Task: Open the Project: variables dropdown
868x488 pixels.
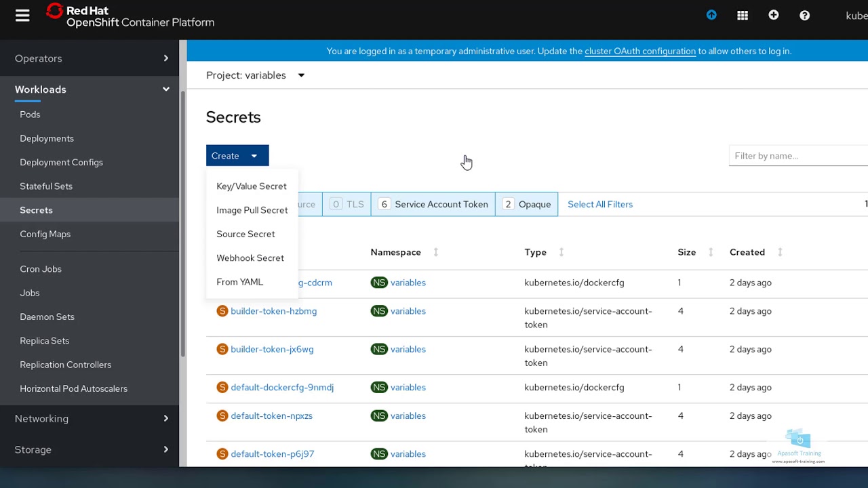Action: point(256,75)
